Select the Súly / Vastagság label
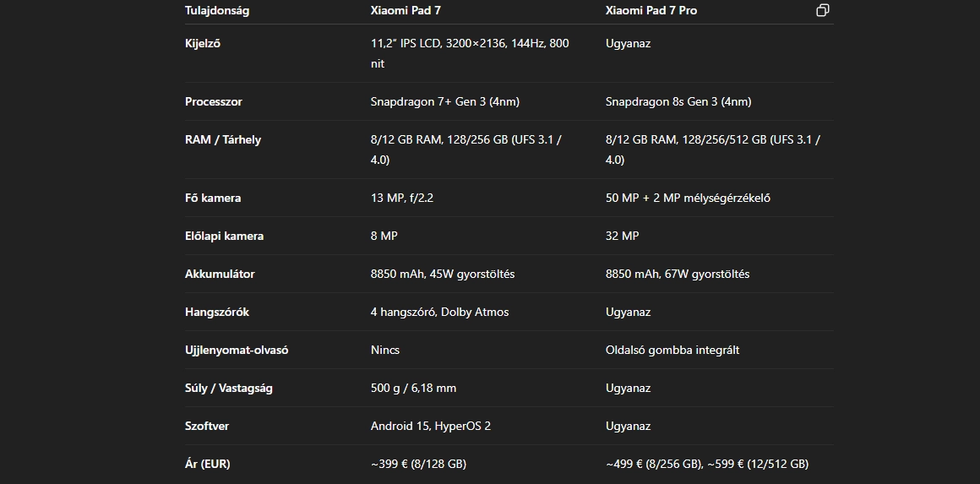 (229, 389)
